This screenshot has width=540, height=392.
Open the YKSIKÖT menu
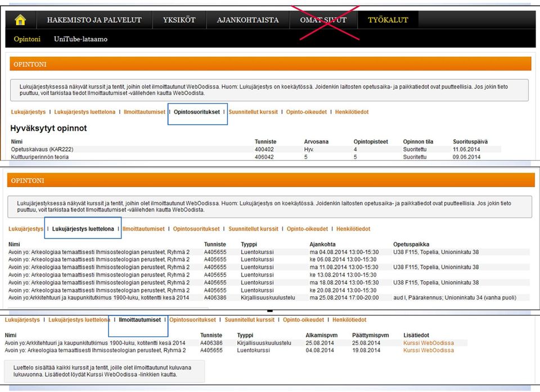click(x=179, y=20)
